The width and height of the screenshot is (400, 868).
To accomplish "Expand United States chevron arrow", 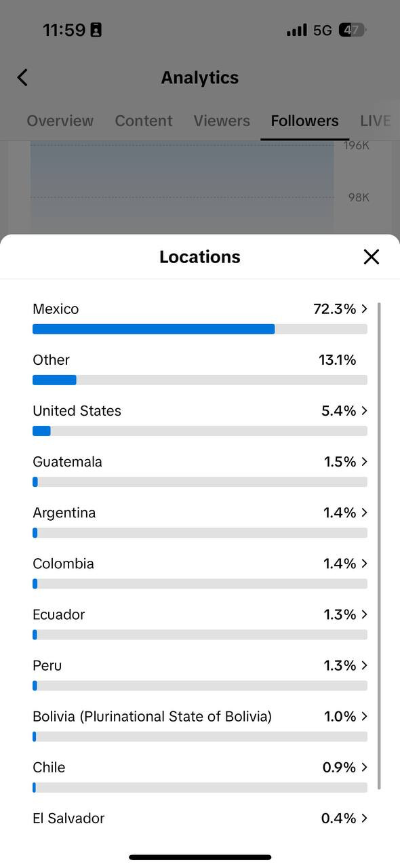I will [365, 411].
